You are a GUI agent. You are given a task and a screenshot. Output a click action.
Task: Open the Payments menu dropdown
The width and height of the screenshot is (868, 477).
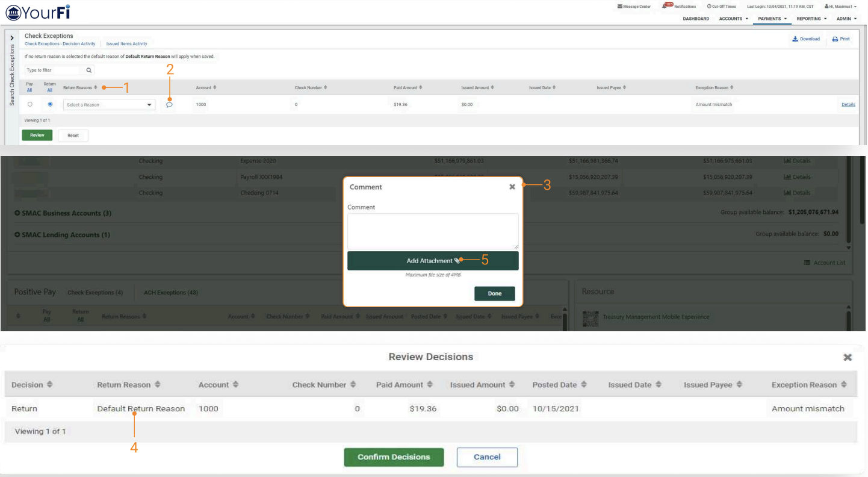pos(772,19)
